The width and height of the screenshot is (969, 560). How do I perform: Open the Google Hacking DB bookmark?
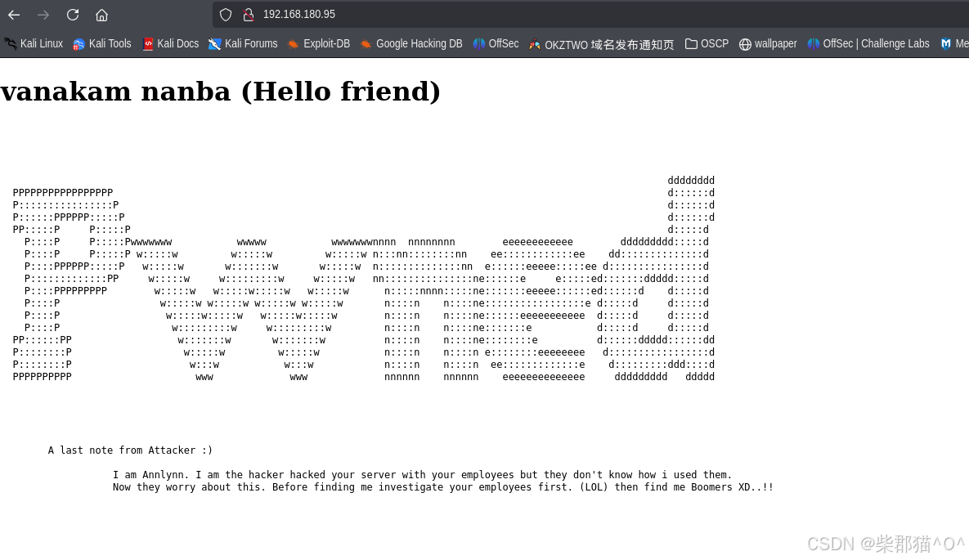(x=411, y=44)
